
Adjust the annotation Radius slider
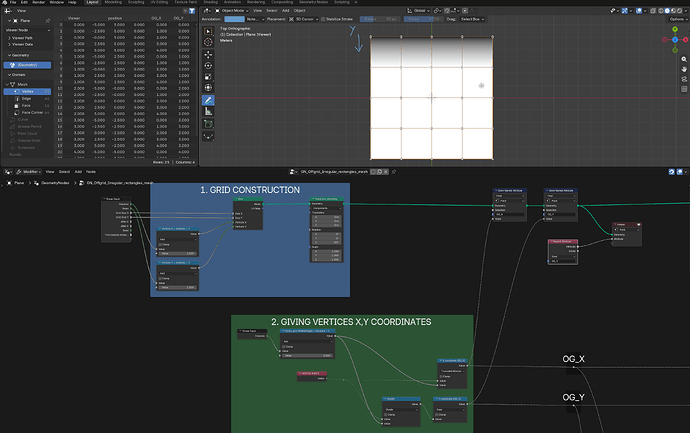(379, 19)
